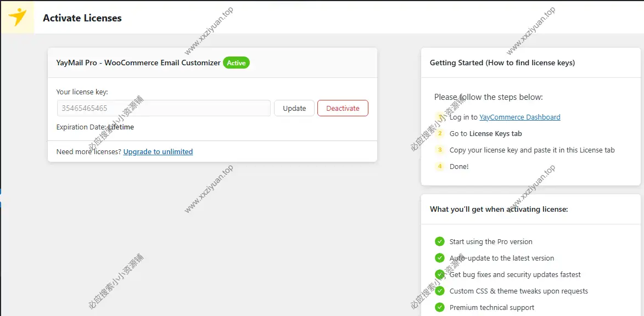644x316 pixels.
Task: Focus the license key input field
Action: [164, 108]
